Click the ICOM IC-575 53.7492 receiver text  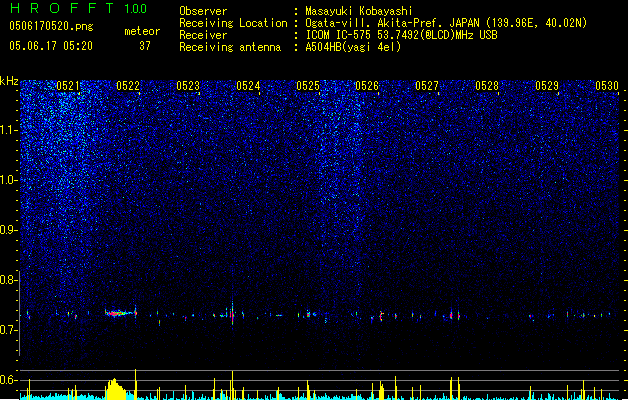tap(401, 35)
